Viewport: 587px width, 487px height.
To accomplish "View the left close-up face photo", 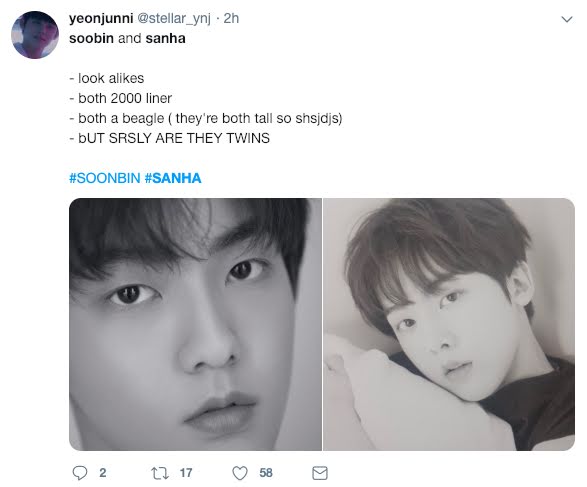I will [x=195, y=324].
